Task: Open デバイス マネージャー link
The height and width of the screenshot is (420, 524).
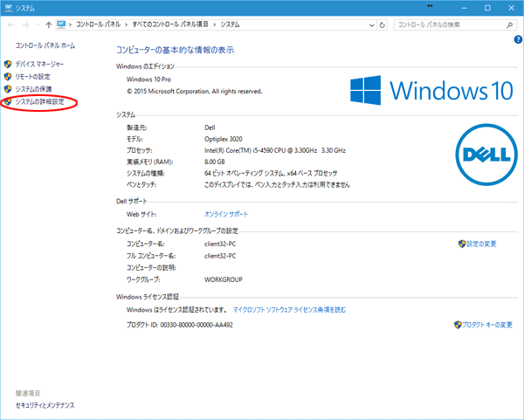Action: [39, 64]
